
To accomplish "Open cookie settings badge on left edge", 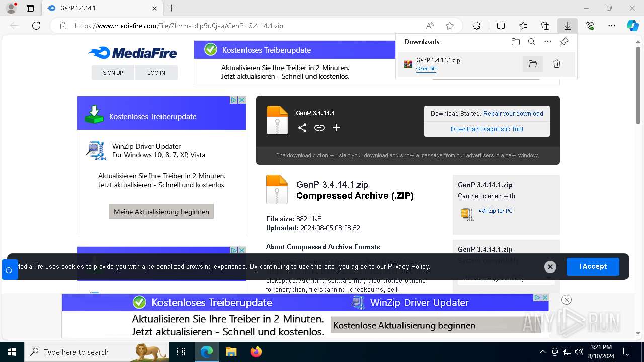I will pos(9,270).
